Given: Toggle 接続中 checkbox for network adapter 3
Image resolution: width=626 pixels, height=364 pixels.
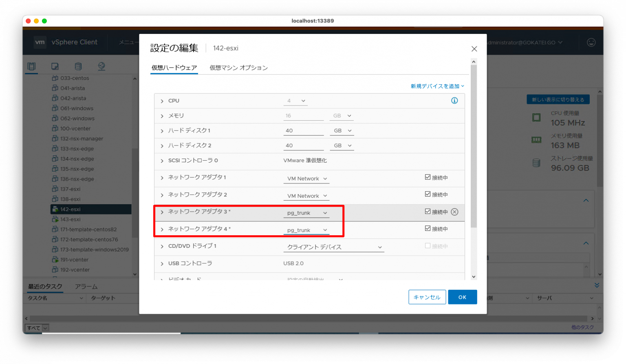Looking at the screenshot, I should click(428, 211).
